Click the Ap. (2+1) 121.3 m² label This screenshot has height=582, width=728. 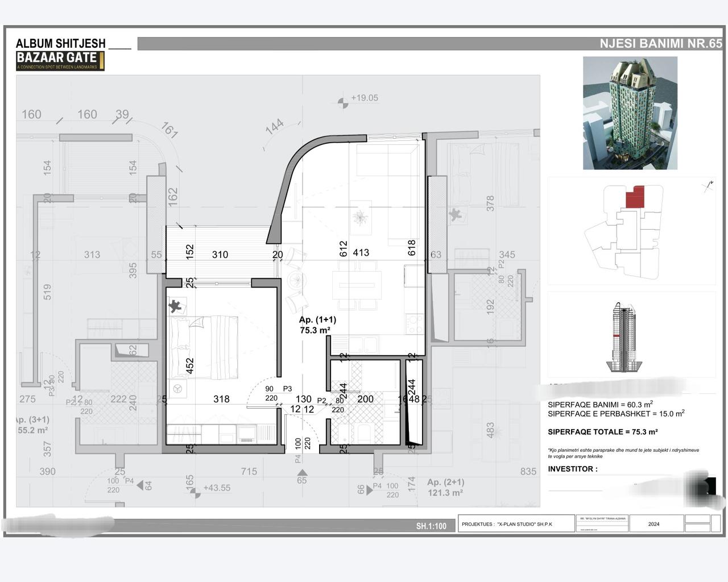(446, 487)
